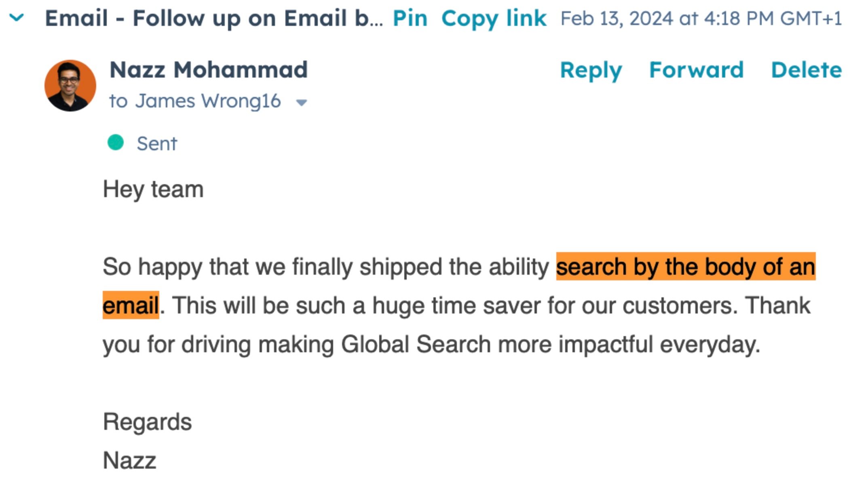Click the highlighted search phrase text
This screenshot has width=868, height=488.
[686, 267]
